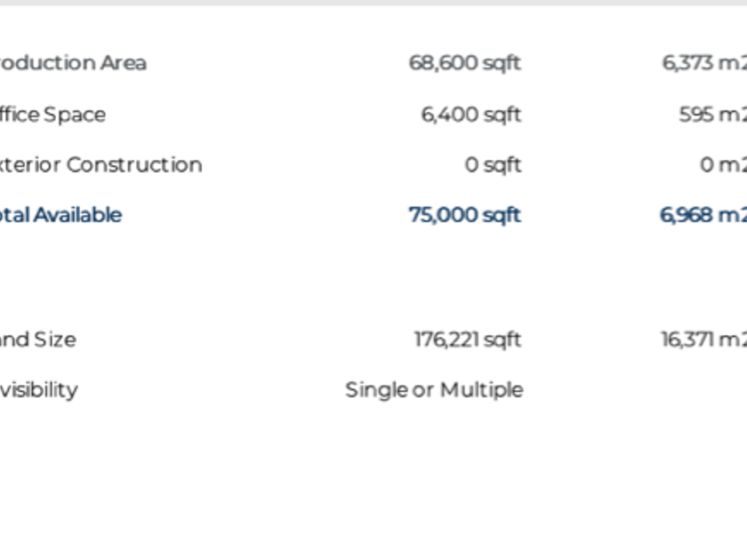747x560 pixels.
Task: Click the Exterior Construction row label
Action: 100,164
